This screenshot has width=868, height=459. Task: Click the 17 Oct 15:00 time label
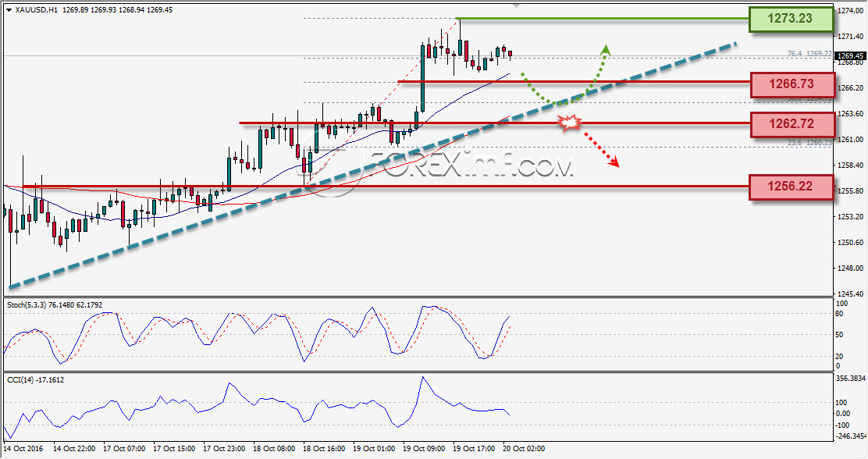tap(174, 449)
